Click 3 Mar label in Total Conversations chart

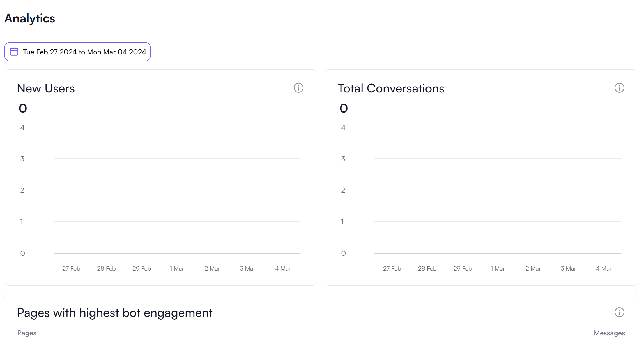568,268
